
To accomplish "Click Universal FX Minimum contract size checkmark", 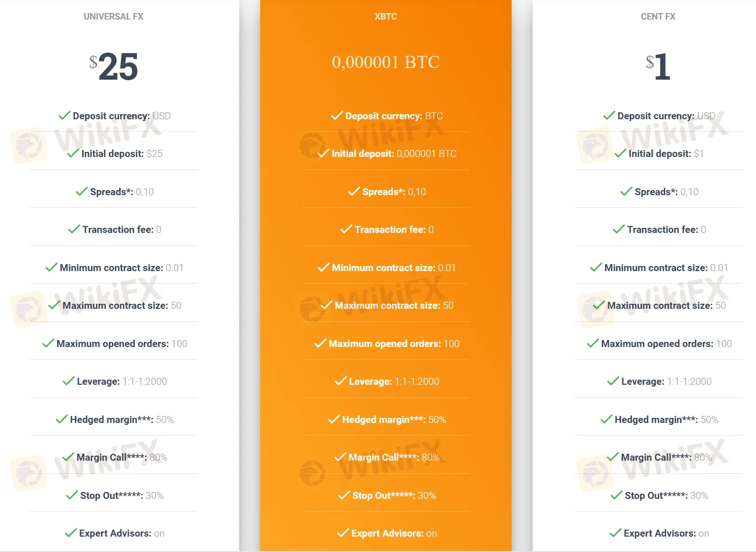I will [x=52, y=267].
